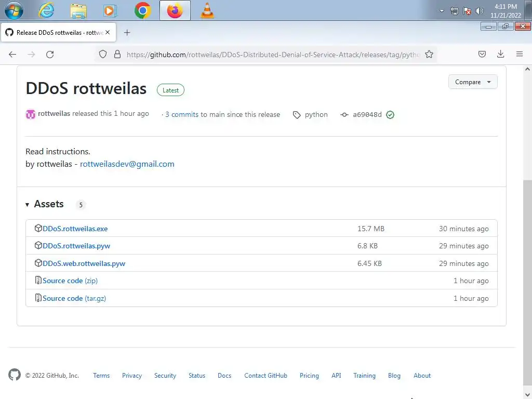Close the Release DDoS rottweilas tab
This screenshot has width=532, height=399.
pos(108,32)
